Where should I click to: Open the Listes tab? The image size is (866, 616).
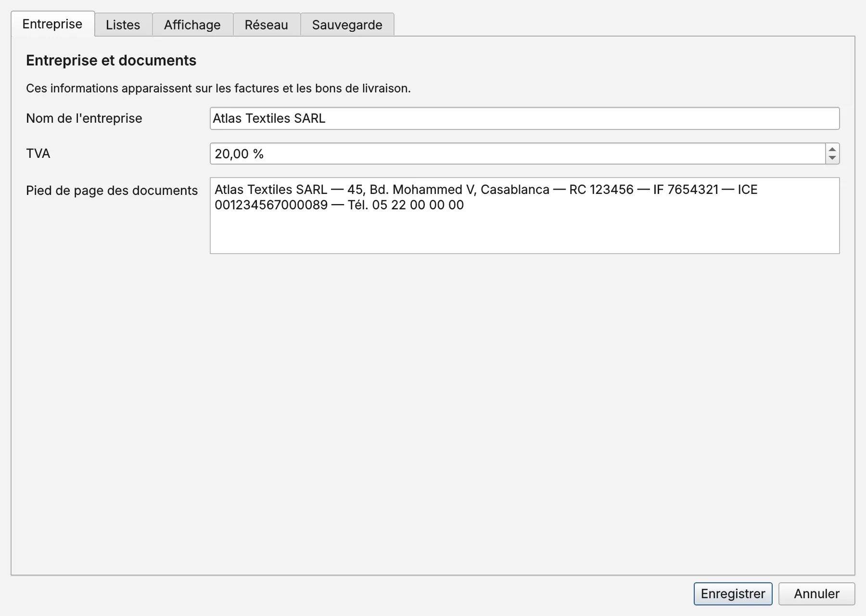click(x=123, y=25)
